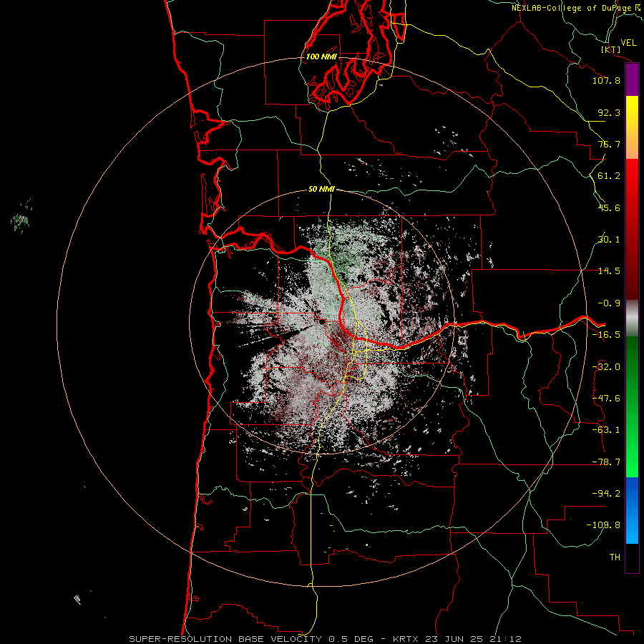The height and width of the screenshot is (644, 644).
Task: Click the green segment of the velocity color bar
Action: 632,406
